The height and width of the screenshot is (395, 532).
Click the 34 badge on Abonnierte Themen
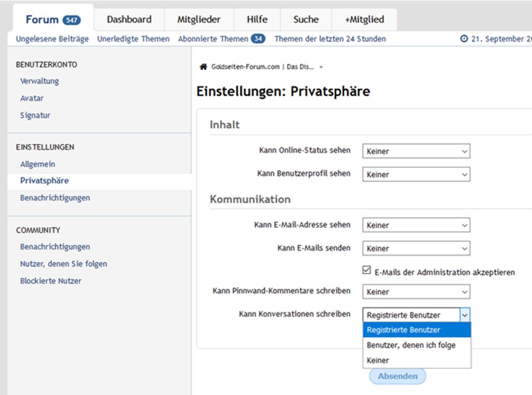[x=258, y=39]
